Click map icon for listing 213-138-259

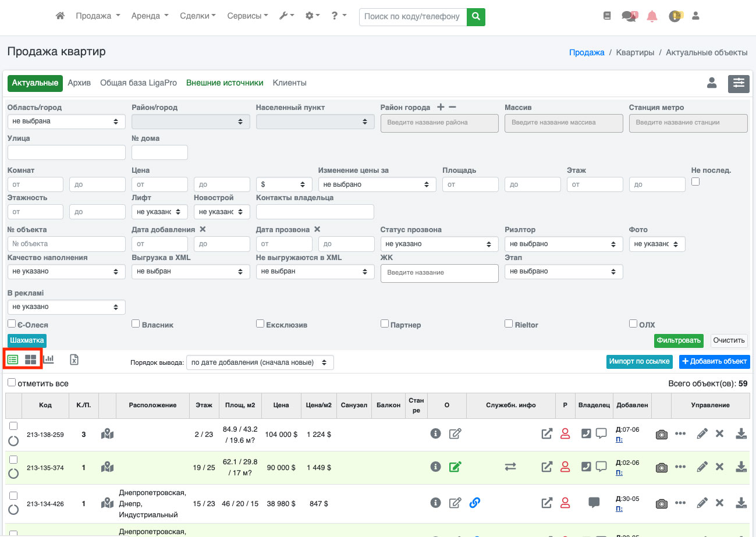coord(107,434)
